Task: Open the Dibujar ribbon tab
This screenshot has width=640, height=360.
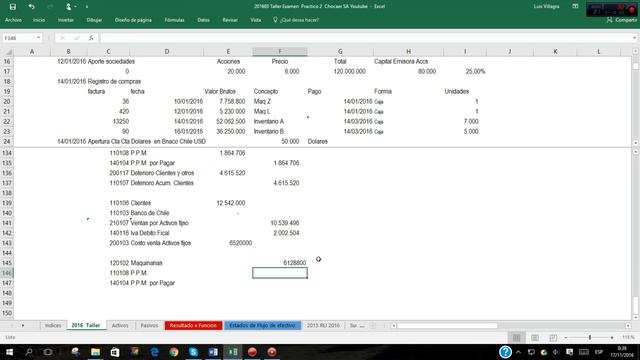Action: 94,20
